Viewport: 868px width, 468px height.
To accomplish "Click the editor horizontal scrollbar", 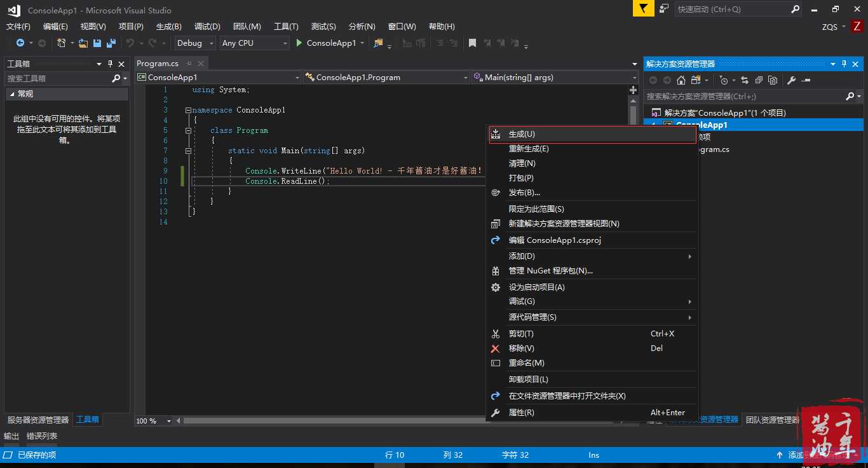I will point(330,421).
